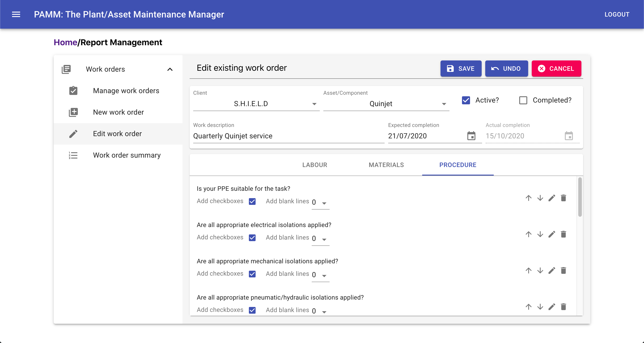This screenshot has width=644, height=343.
Task: Delete the pneumatic/hydraulic isolations step
Action: click(563, 307)
